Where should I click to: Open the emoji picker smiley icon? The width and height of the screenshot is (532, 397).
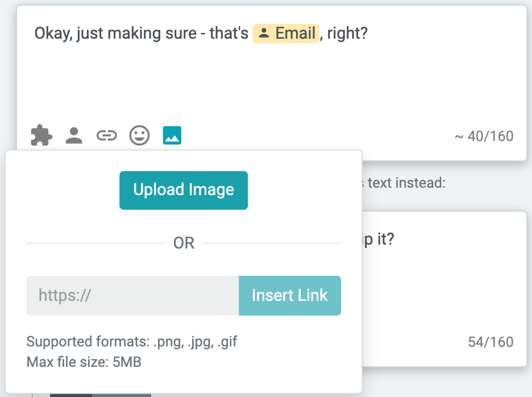pos(139,135)
